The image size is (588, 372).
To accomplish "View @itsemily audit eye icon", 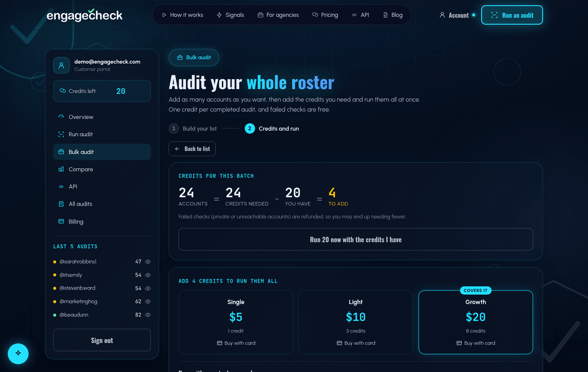I will click(148, 275).
